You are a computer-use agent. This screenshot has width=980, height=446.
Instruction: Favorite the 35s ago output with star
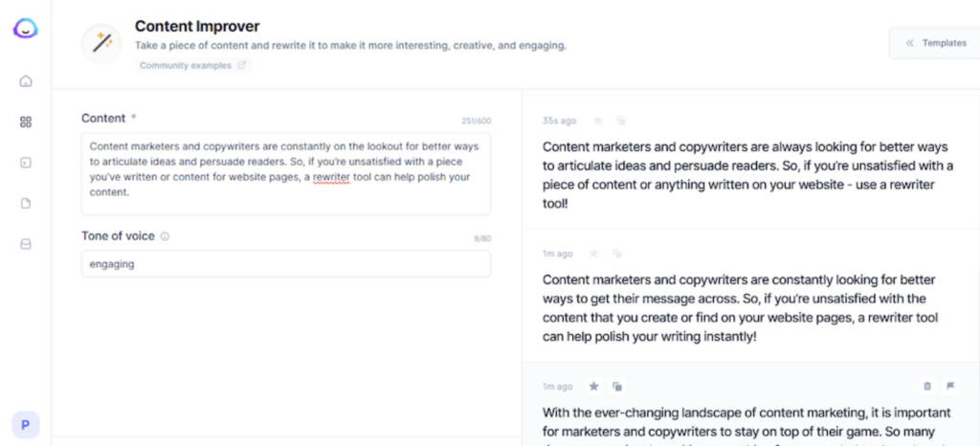pos(597,121)
